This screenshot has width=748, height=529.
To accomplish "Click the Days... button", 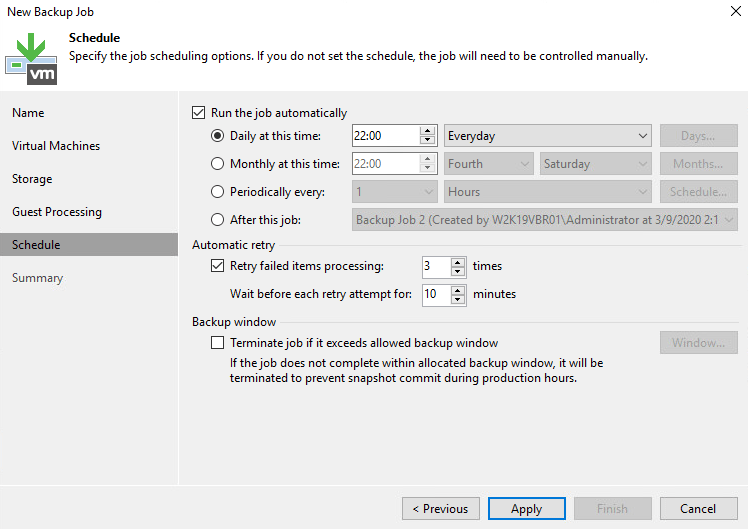I will [x=699, y=136].
